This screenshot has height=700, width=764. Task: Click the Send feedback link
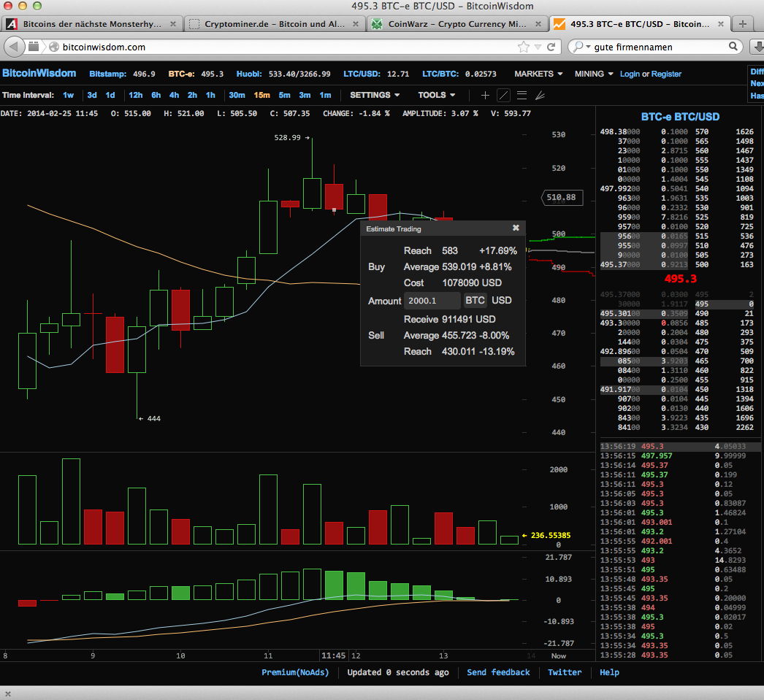pos(498,672)
